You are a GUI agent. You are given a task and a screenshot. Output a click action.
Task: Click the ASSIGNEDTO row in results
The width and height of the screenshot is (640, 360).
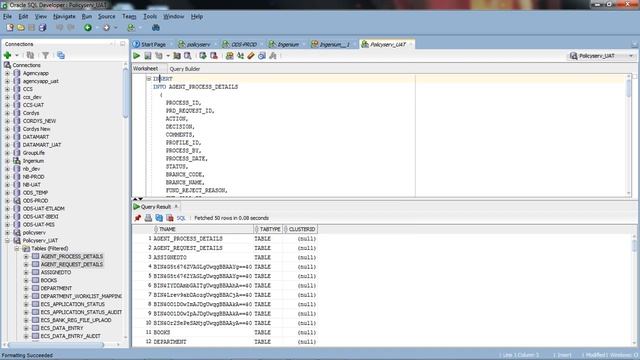(224, 258)
